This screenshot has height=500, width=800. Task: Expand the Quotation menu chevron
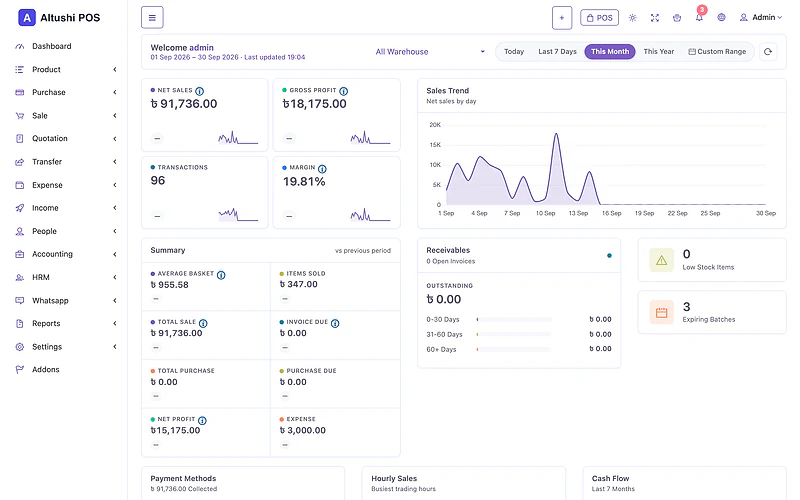(x=115, y=139)
